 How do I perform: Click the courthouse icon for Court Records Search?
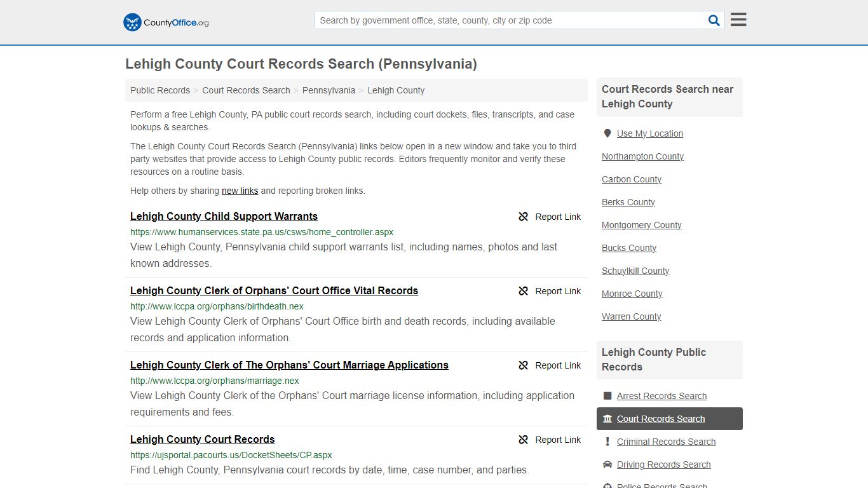[x=607, y=419]
